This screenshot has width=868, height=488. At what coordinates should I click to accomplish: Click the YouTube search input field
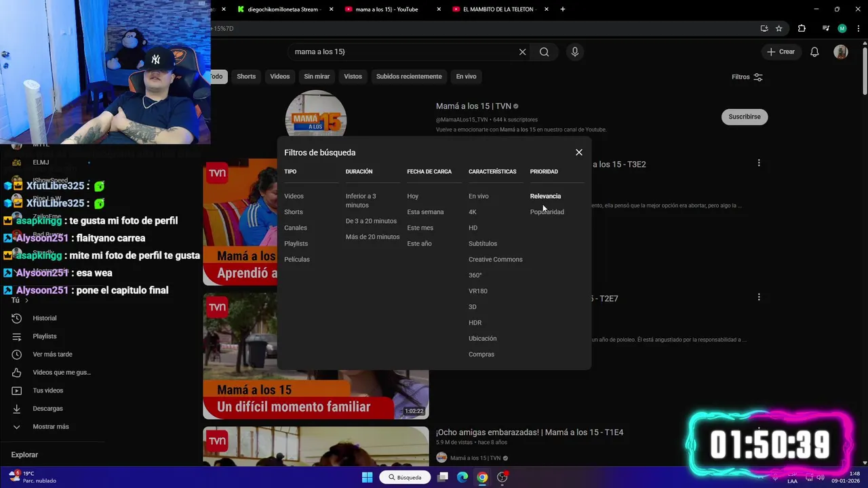point(403,52)
